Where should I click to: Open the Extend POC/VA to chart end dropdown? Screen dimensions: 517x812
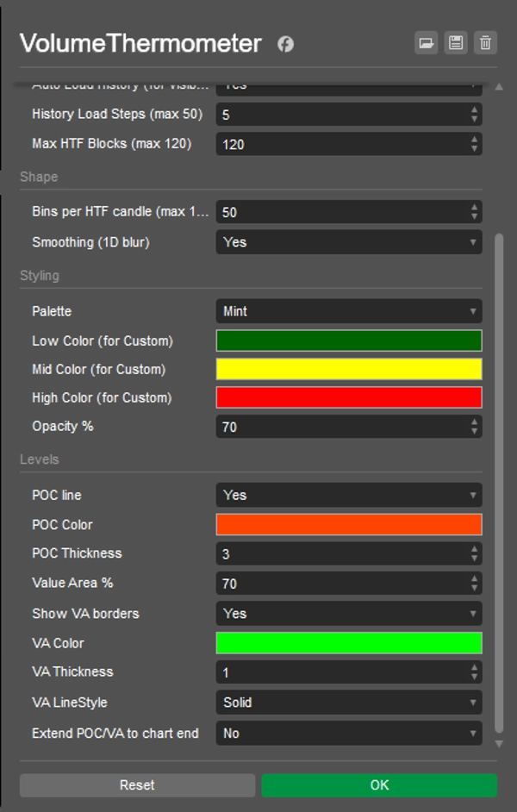click(348, 734)
